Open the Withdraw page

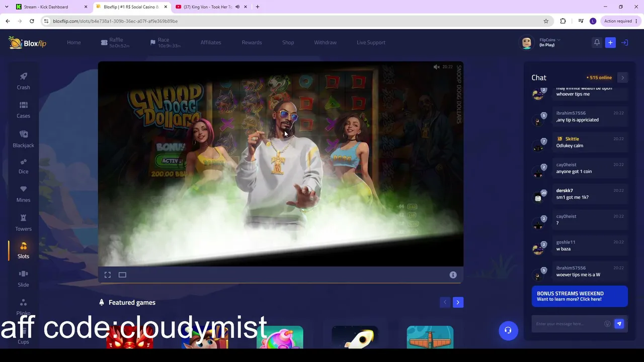pyautogui.click(x=326, y=43)
